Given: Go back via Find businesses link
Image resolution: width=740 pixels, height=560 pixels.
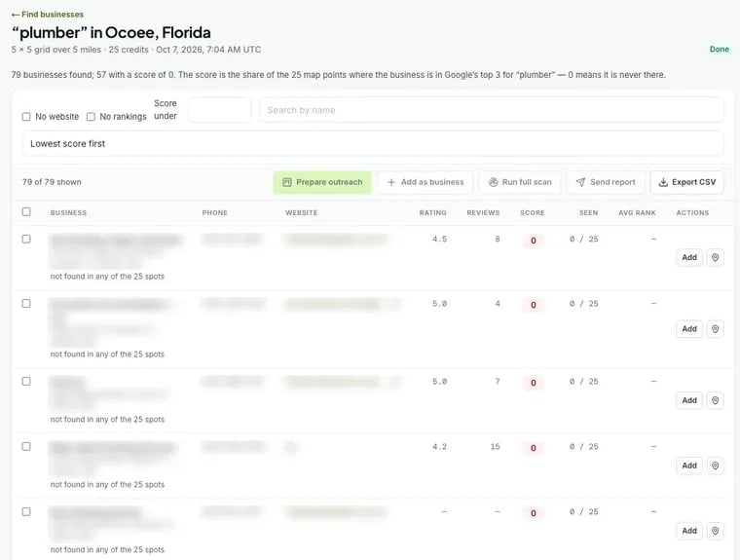Looking at the screenshot, I should pos(47,15).
